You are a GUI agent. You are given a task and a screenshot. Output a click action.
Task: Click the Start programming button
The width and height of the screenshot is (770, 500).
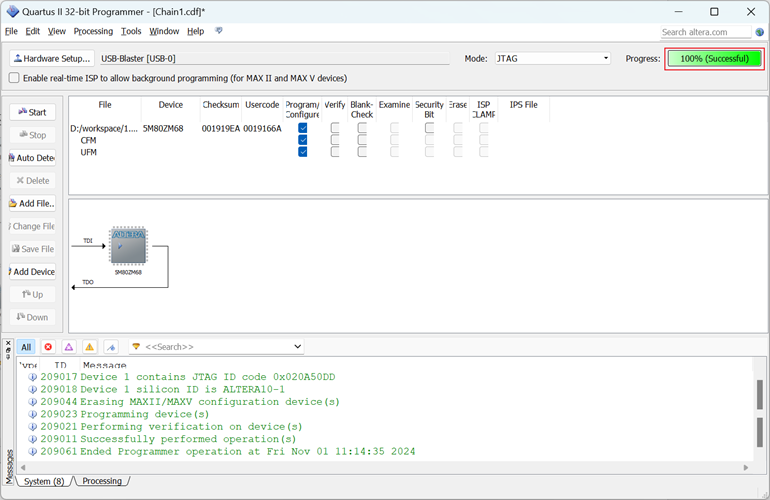pos(32,112)
